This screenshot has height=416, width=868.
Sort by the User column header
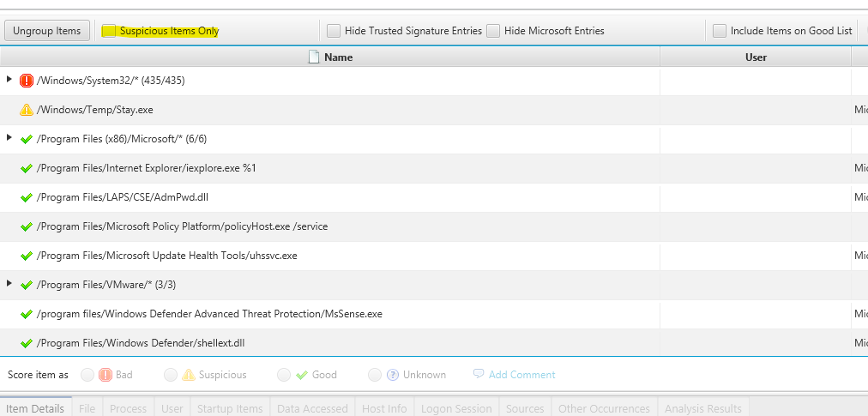[756, 57]
